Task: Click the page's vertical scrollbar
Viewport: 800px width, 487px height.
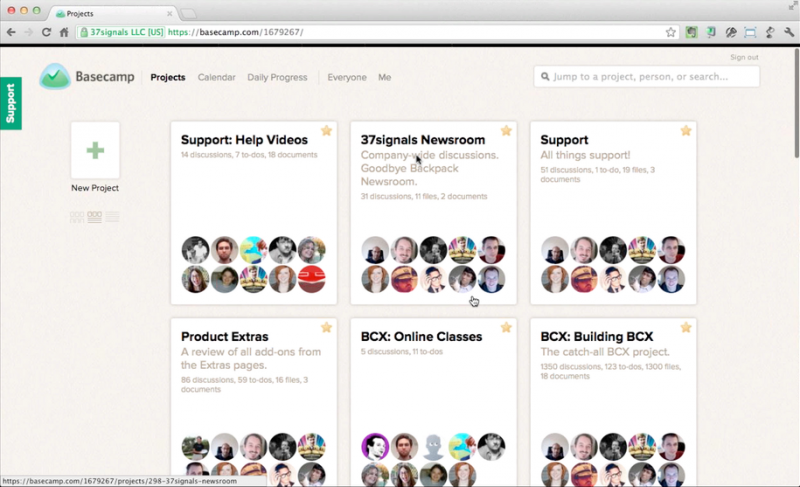Action: [x=795, y=100]
